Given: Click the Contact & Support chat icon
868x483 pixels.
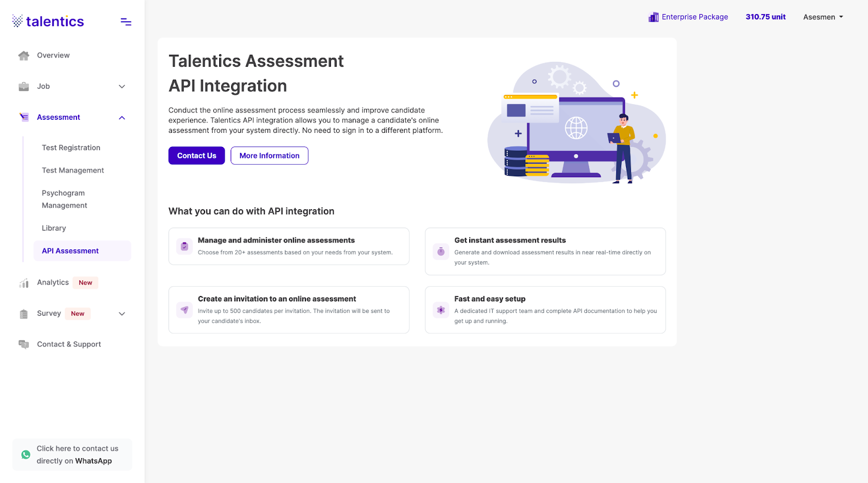Looking at the screenshot, I should (x=24, y=344).
